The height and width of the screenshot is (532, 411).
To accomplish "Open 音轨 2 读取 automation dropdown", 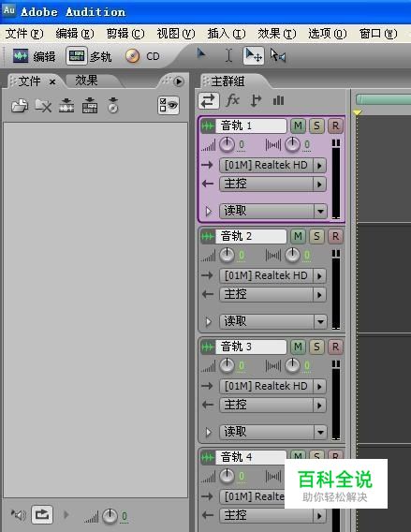I will 320,321.
